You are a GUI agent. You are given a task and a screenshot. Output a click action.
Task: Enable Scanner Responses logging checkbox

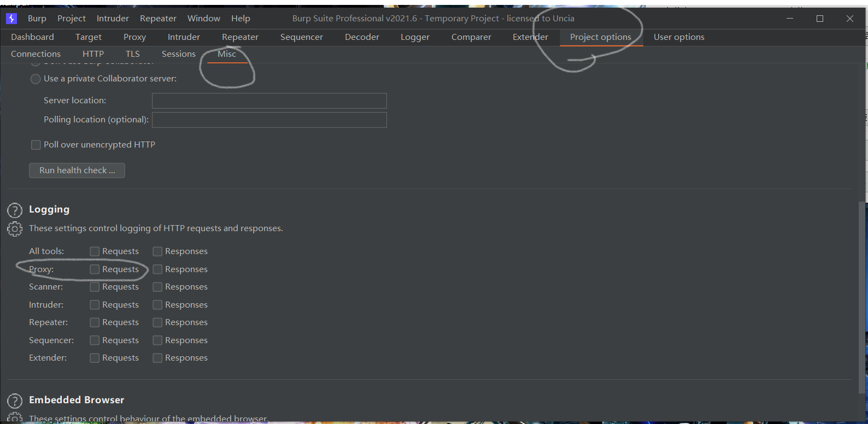[x=157, y=287]
